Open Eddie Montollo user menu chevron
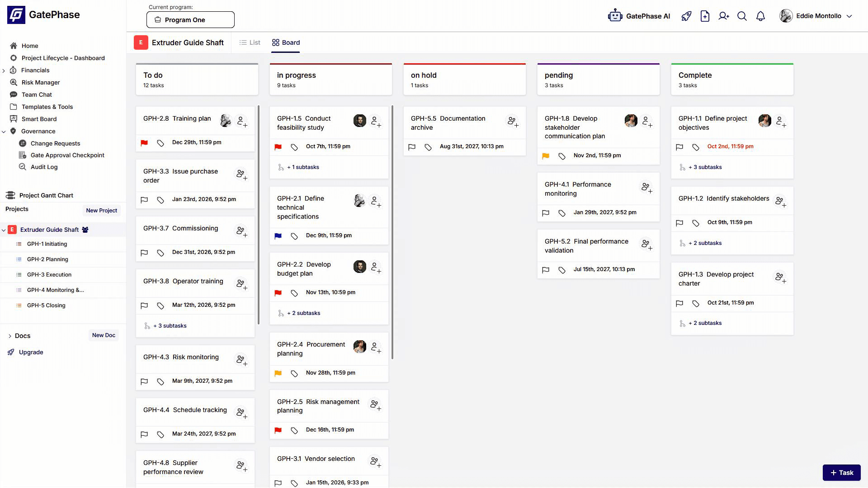Viewport: 868px width, 488px height. (849, 16)
